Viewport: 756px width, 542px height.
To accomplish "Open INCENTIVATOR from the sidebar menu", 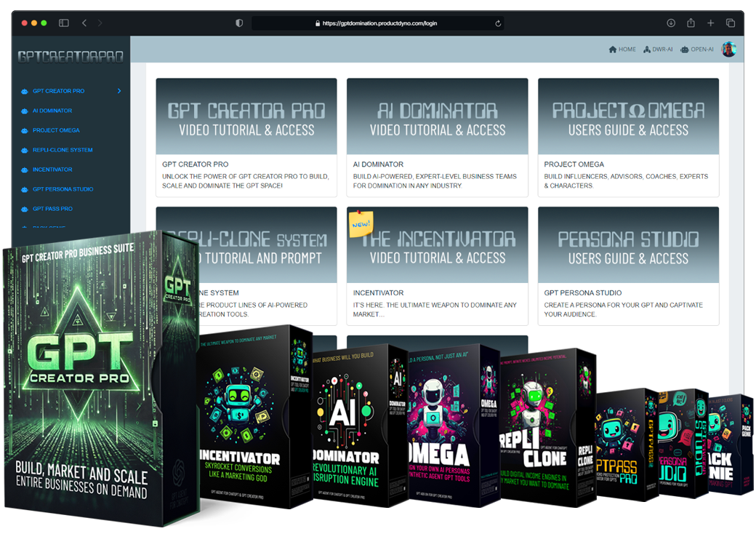I will pos(54,170).
